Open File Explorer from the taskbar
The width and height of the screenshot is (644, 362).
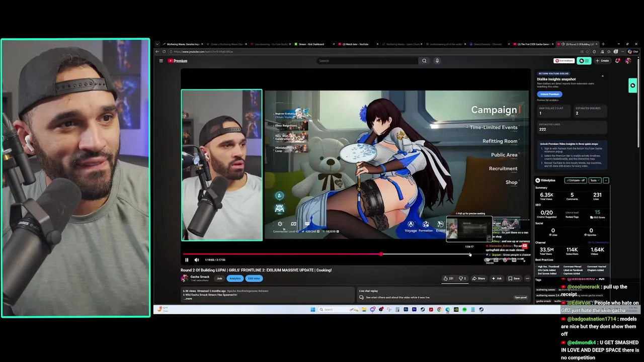pos(364,310)
